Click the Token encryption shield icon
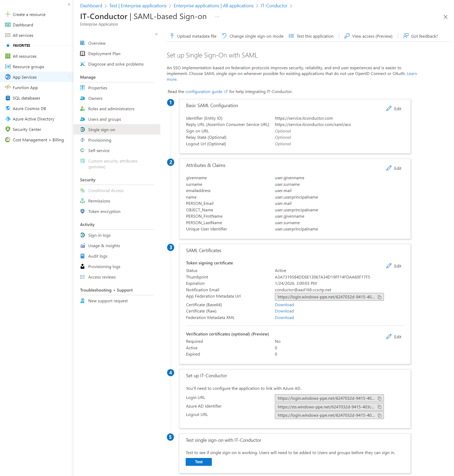The image size is (454, 476). 83,211
